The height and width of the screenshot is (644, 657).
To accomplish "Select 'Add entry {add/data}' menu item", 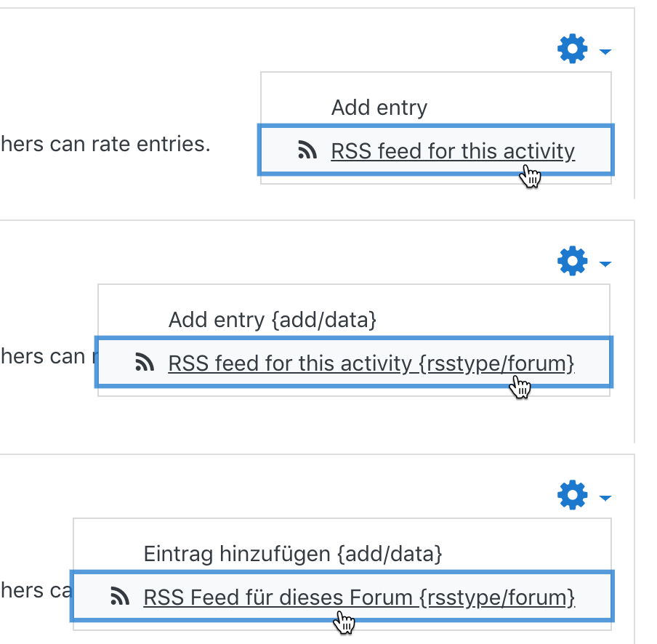I will [x=273, y=320].
